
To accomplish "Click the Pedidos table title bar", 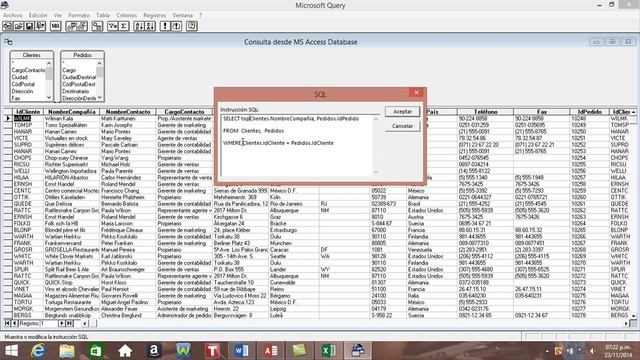I will (x=82, y=55).
